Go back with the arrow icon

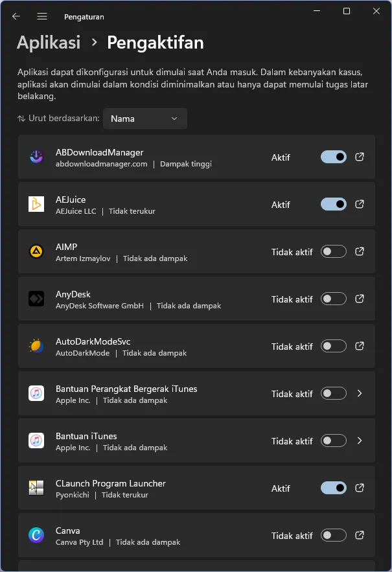[16, 16]
